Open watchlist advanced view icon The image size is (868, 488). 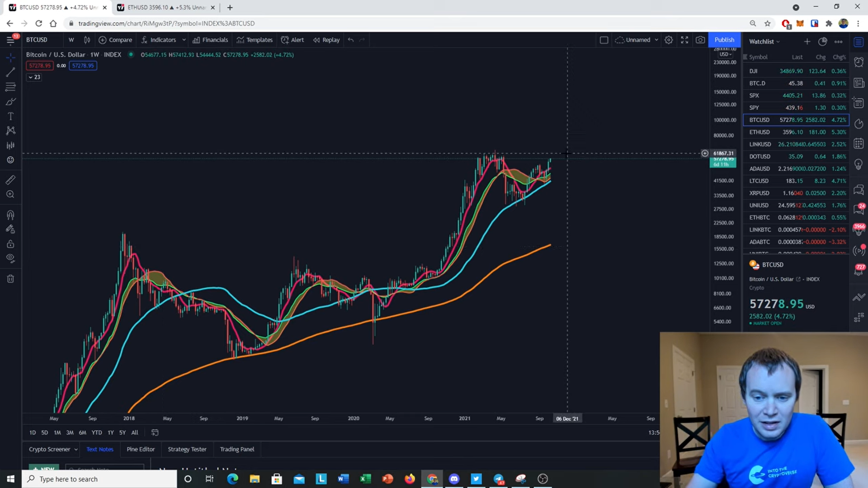[x=823, y=42]
